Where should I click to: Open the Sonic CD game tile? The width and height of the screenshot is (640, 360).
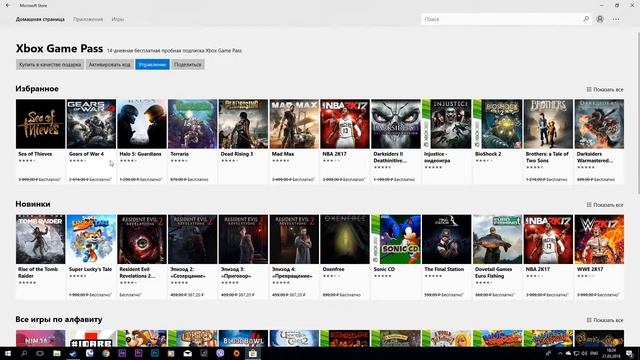pyautogui.click(x=396, y=257)
